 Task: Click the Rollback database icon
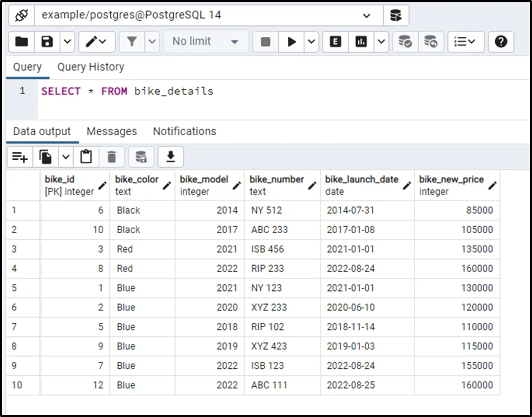click(430, 42)
